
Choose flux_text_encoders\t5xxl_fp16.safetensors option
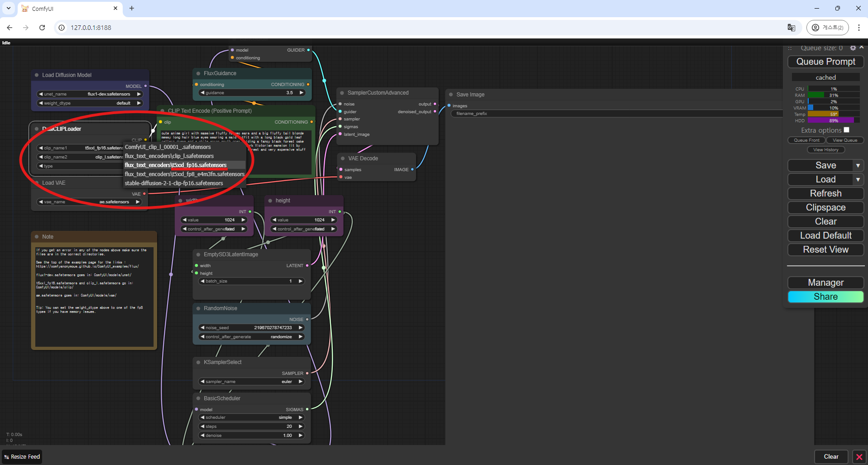(185, 165)
